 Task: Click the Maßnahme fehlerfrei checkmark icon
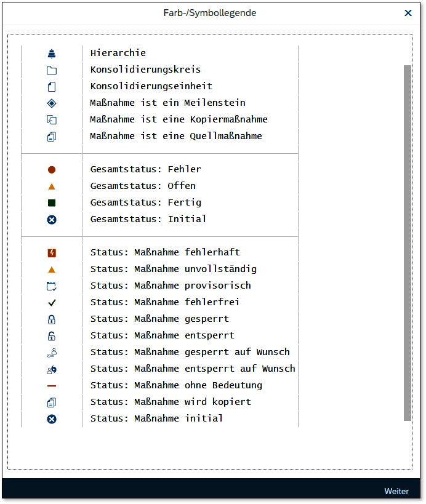(x=52, y=303)
